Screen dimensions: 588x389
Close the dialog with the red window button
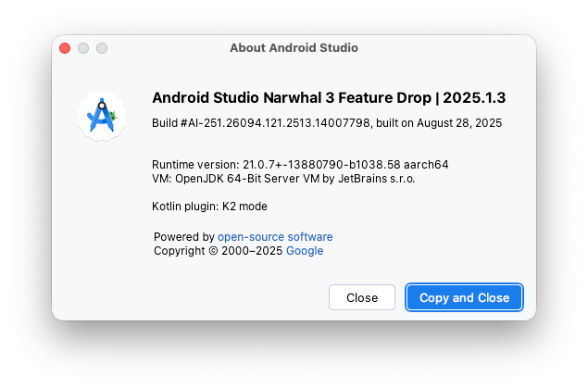65,48
